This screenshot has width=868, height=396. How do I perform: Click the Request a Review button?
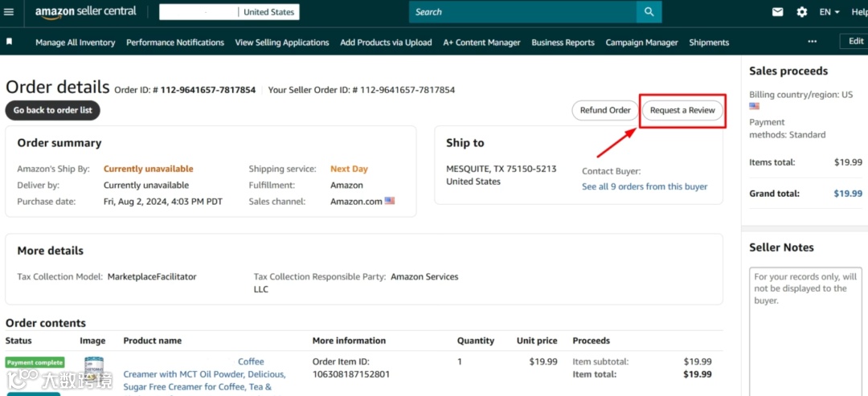pos(682,110)
